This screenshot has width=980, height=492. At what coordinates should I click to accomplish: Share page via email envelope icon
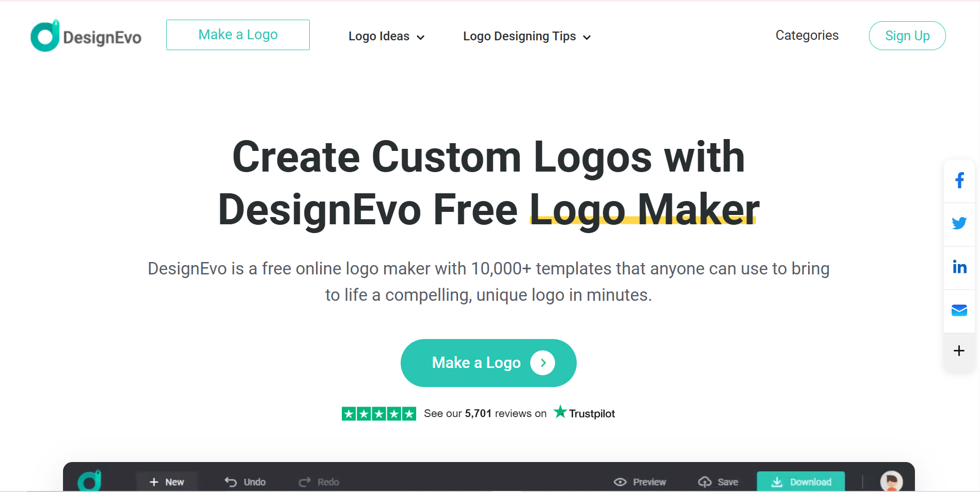959,310
